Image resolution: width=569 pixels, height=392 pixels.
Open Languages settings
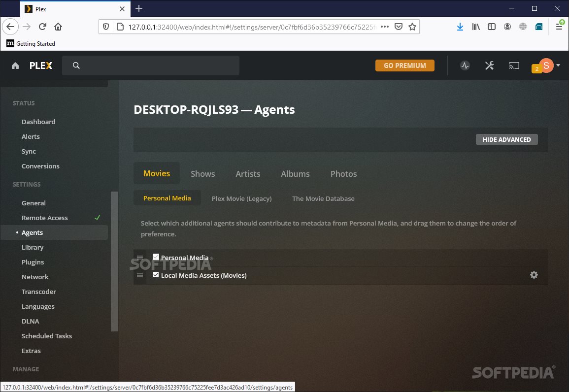point(38,306)
